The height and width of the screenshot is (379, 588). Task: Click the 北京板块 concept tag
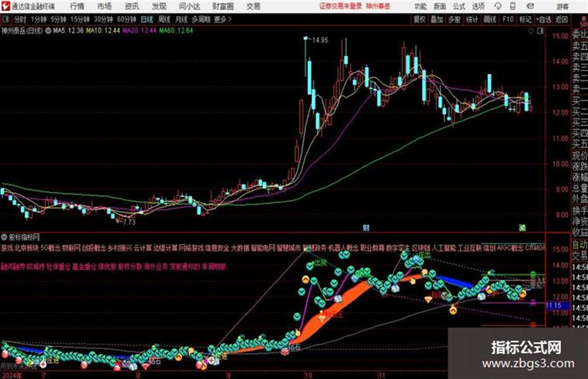click(26, 248)
